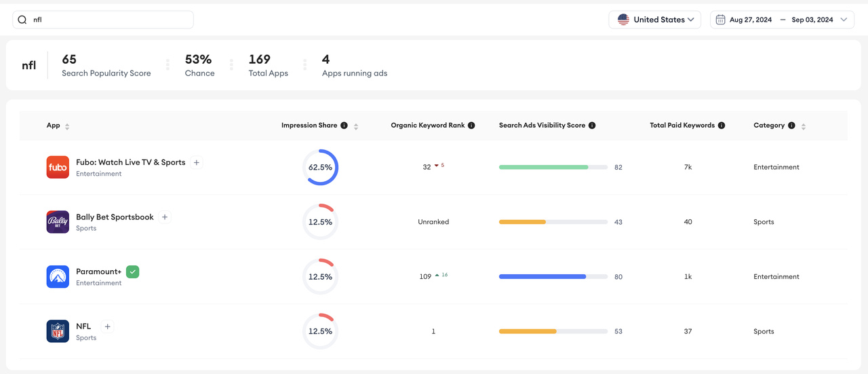Screen dimensions: 868x374
Task: Click Paramount+ organic rank 109 value
Action: tap(425, 277)
